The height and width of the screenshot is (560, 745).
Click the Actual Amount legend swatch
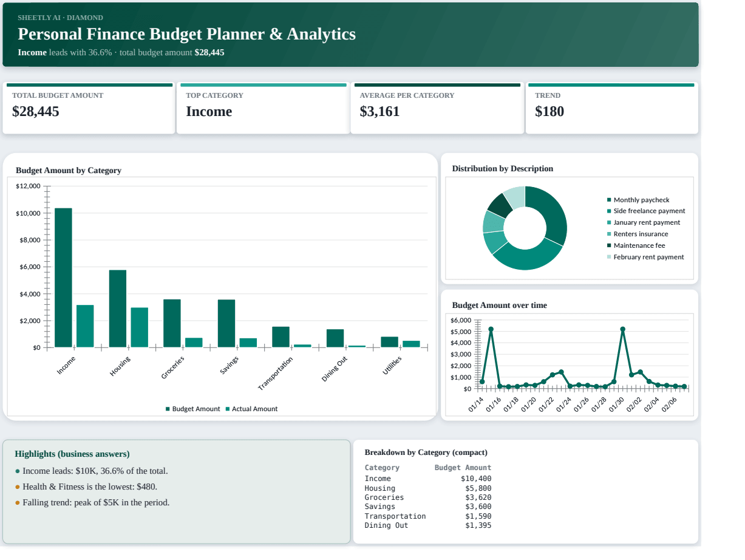click(227, 409)
